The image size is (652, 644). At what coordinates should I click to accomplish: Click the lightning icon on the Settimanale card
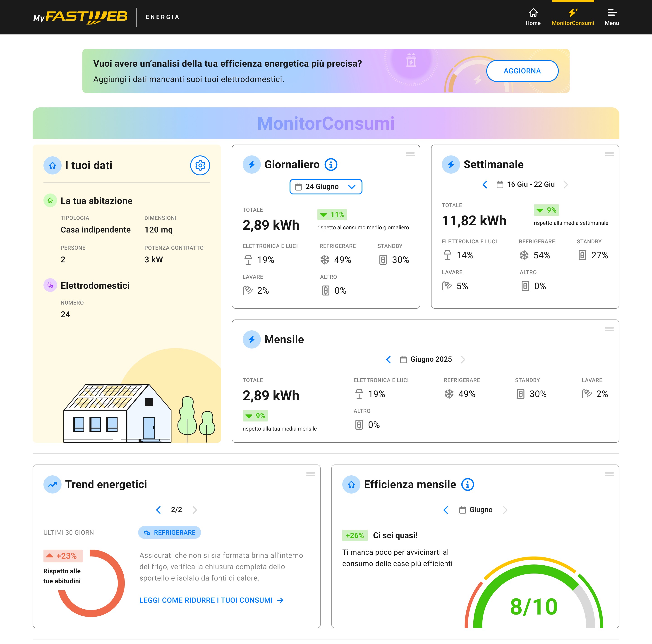tap(451, 165)
